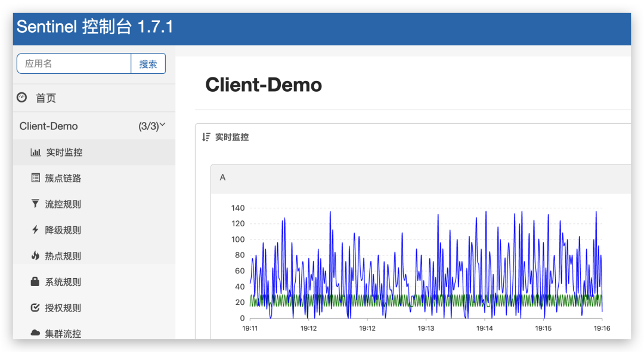Click the 19:11 time axis label
Viewport: 644px width, 352px height.
point(250,328)
